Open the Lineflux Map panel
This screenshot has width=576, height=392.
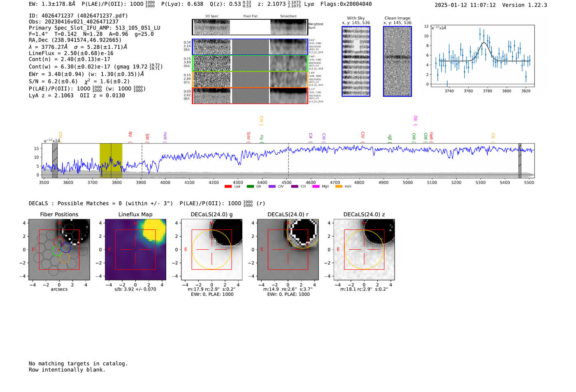click(x=135, y=250)
